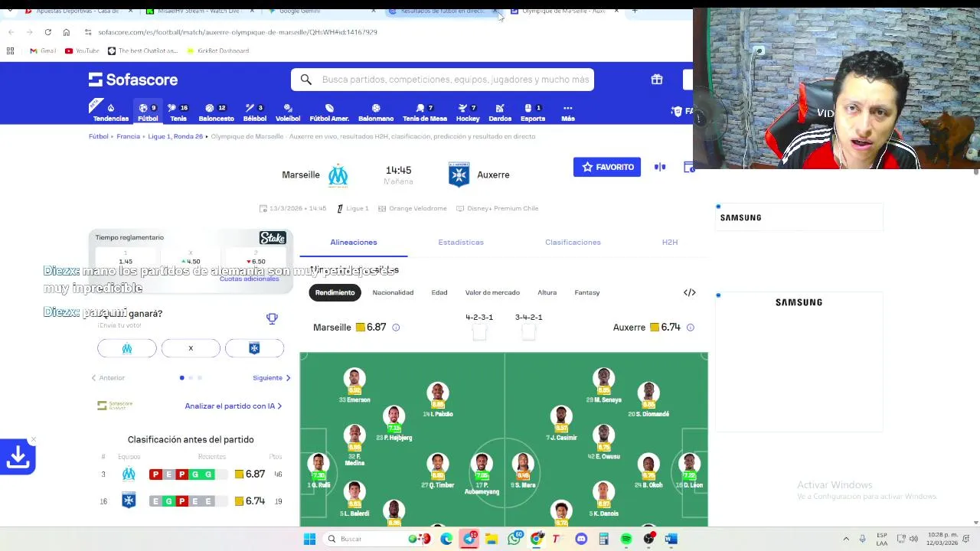Click Analizar el partido con IA link
Image resolution: width=980 pixels, height=551 pixels.
234,406
